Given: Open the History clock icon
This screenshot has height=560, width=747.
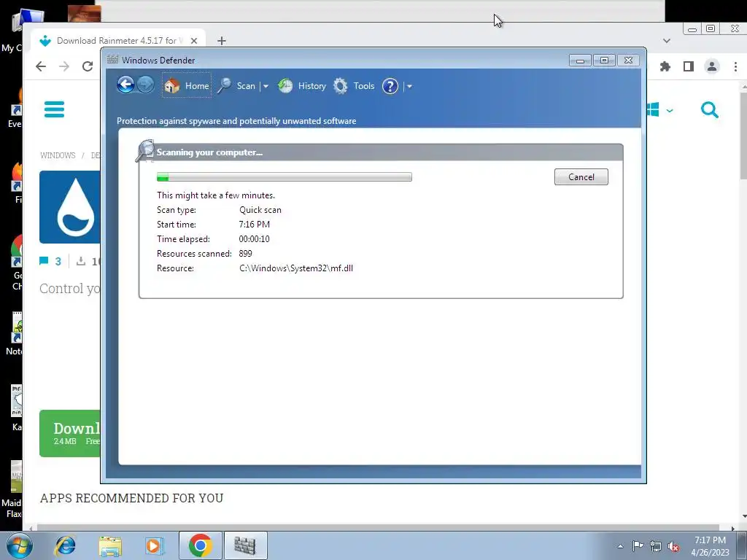Looking at the screenshot, I should coord(285,86).
